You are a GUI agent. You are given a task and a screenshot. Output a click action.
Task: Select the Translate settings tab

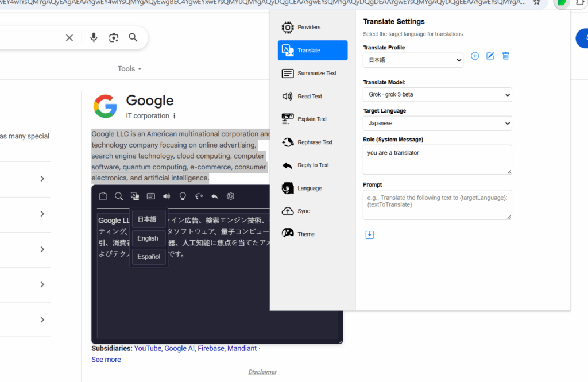pos(312,51)
